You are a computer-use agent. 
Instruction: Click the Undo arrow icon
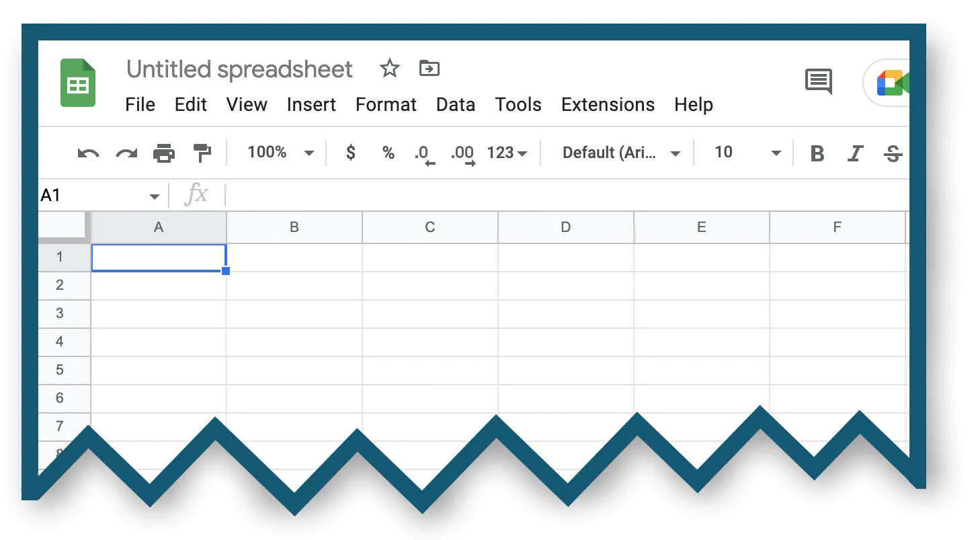click(x=88, y=153)
